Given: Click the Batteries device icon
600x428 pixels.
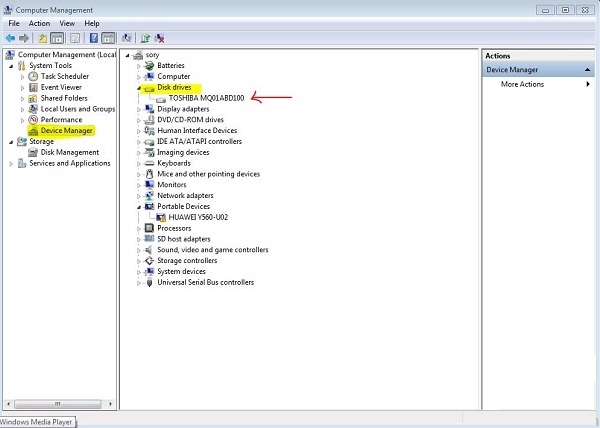Looking at the screenshot, I should 150,65.
